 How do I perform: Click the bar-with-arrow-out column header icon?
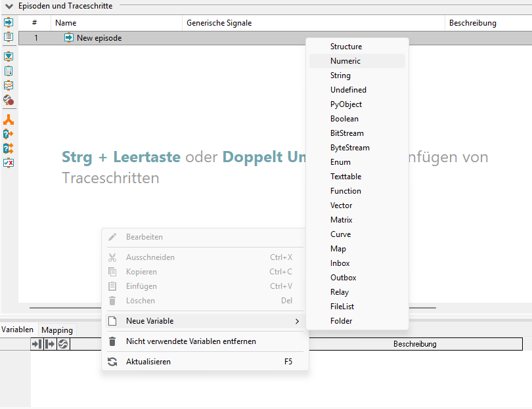[x=50, y=344]
